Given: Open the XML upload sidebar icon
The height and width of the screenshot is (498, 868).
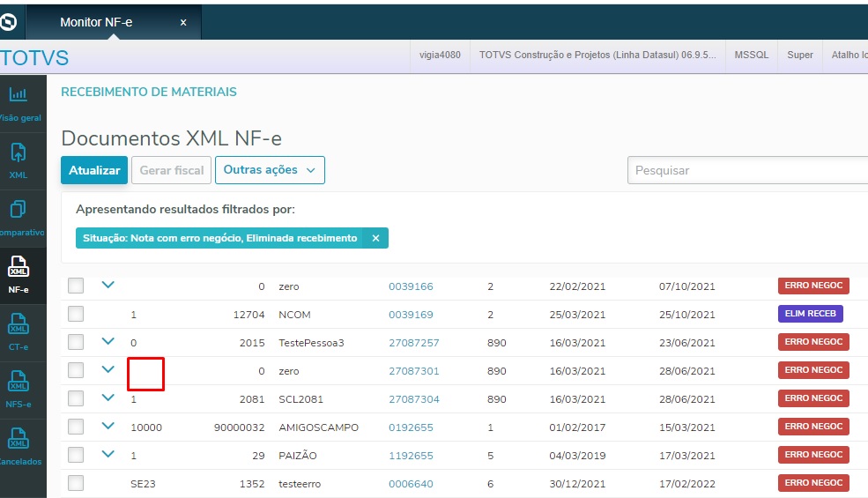Looking at the screenshot, I should (18, 152).
